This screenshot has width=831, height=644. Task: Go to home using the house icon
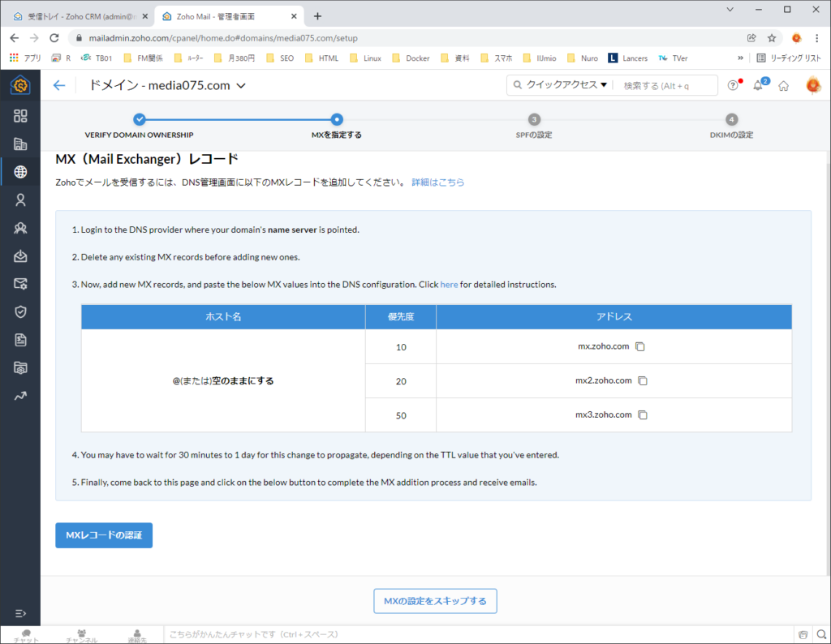pos(783,86)
